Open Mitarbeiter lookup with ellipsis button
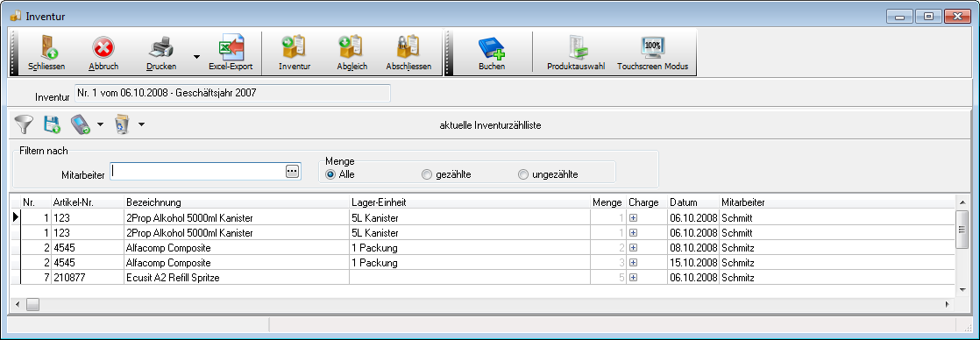980x340 pixels. 293,171
